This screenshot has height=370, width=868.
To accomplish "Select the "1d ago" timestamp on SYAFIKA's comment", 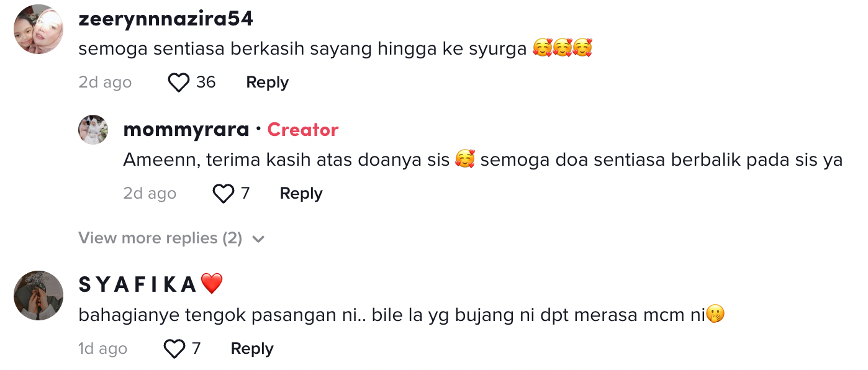I will [102, 349].
